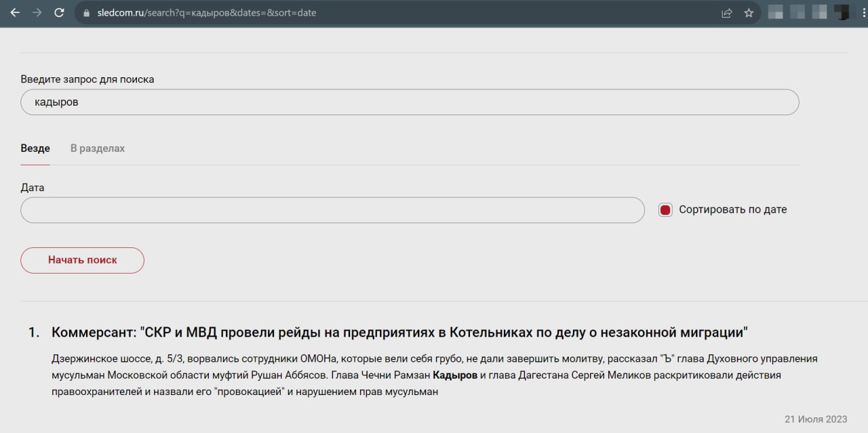Toggle the Сортировать по дате checkbox

click(665, 210)
